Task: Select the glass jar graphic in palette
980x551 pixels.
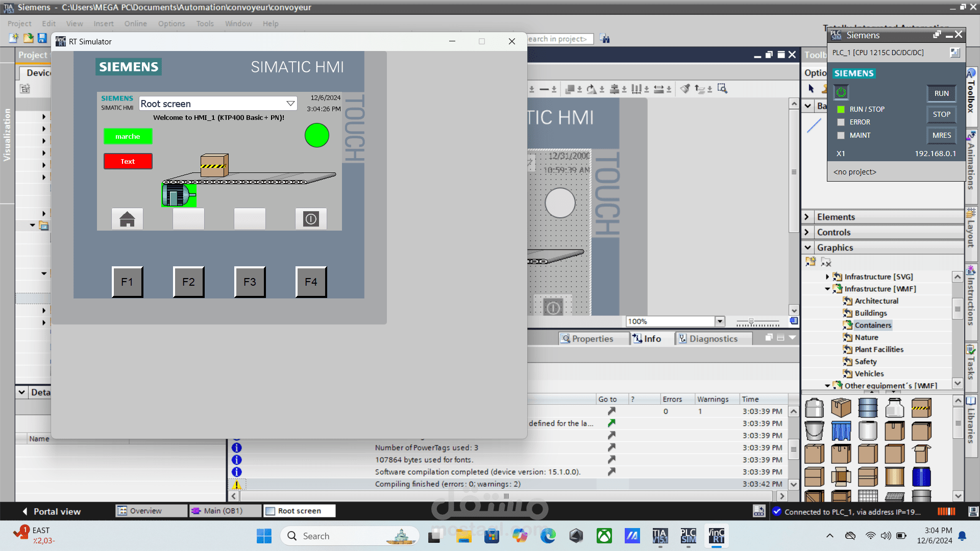Action: click(x=894, y=408)
